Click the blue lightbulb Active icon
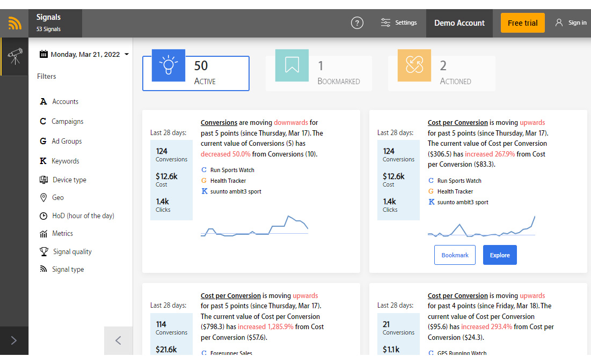The image size is (591, 364). tap(169, 65)
